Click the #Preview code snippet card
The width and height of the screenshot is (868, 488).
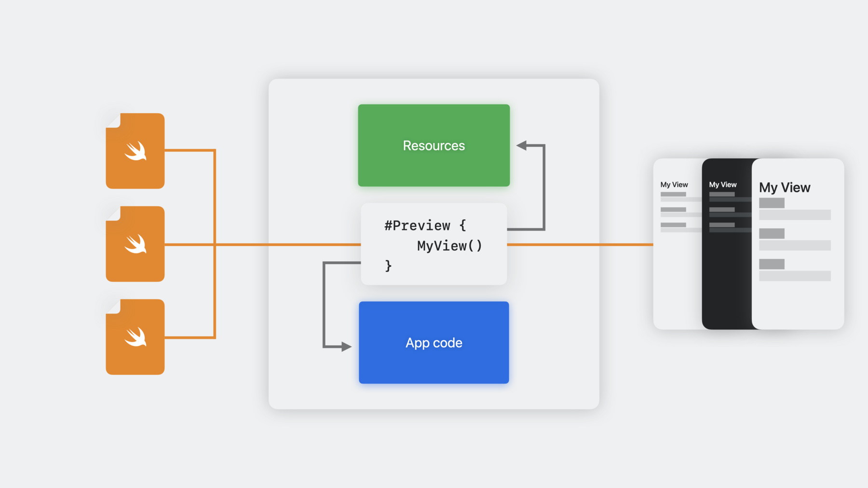pos(434,244)
